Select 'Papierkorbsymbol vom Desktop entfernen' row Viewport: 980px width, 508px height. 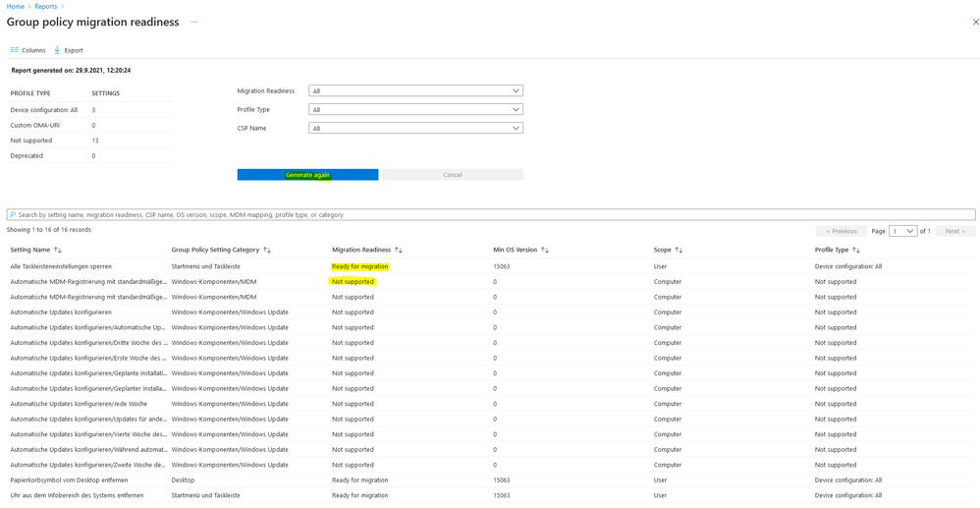490,480
